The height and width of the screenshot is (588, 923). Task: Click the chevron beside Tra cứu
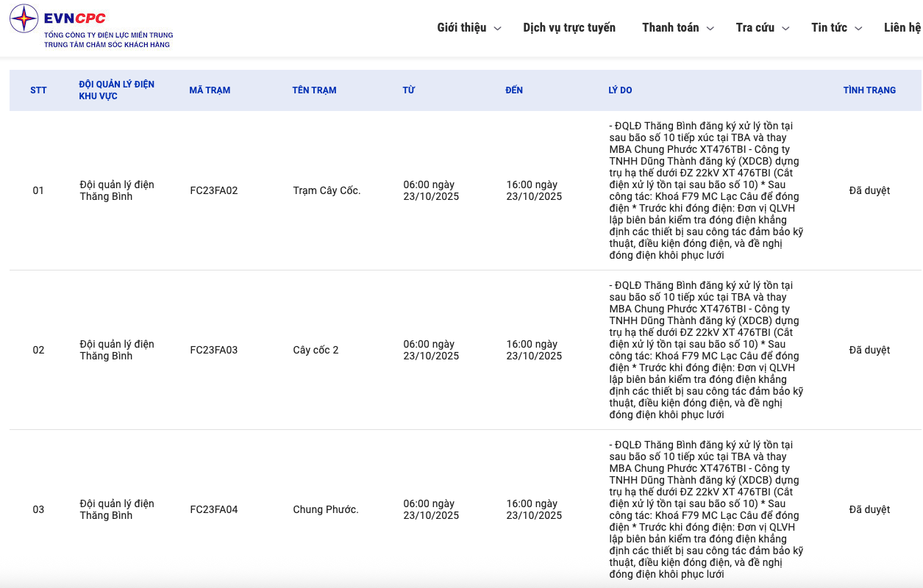point(785,29)
